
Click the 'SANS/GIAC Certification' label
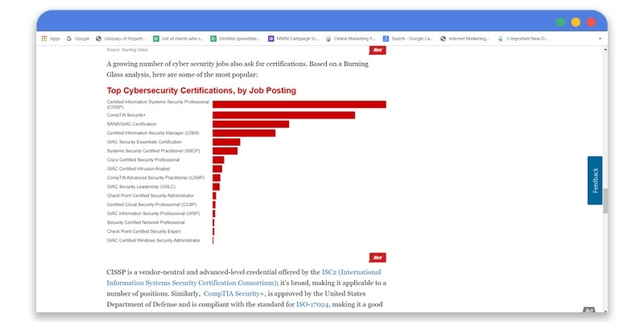click(131, 124)
